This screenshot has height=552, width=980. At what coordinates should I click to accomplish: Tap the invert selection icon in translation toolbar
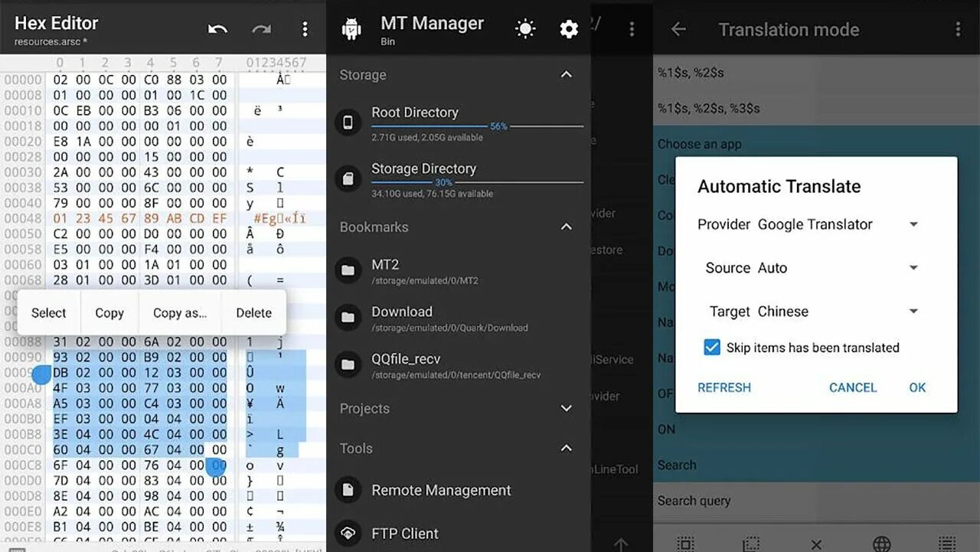point(751,544)
